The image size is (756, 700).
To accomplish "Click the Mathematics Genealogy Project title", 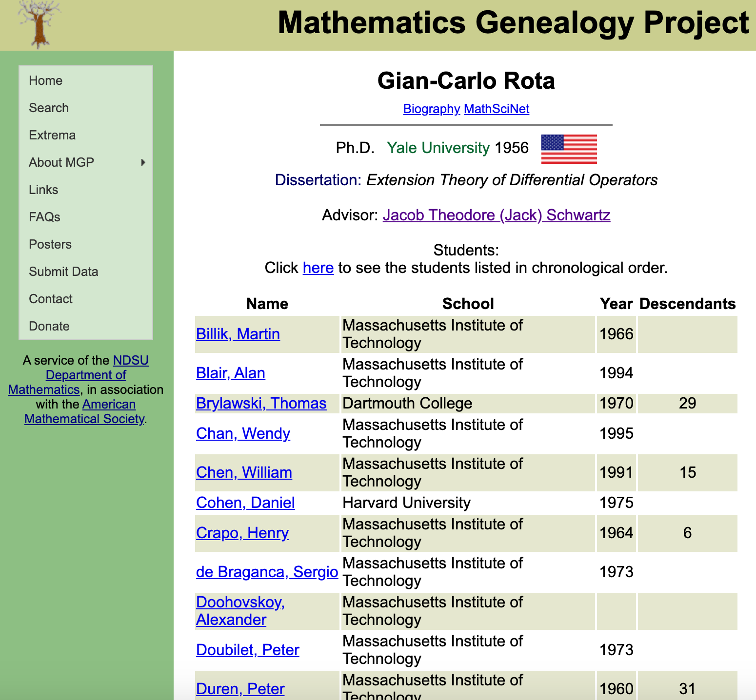I will pyautogui.click(x=513, y=23).
